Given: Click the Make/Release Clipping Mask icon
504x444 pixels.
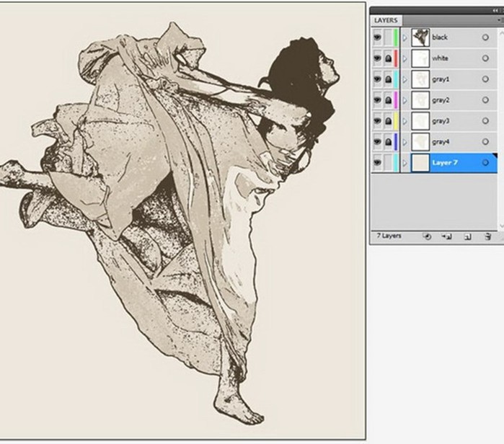Looking at the screenshot, I should pos(427,236).
